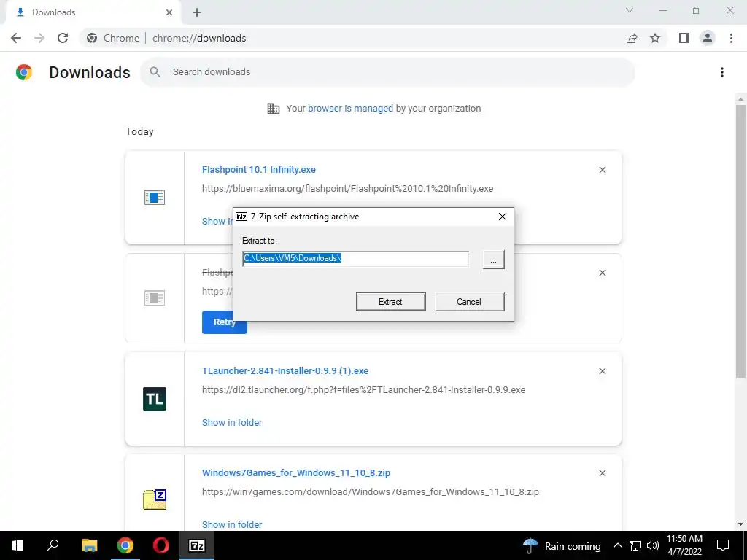The width and height of the screenshot is (747, 560).
Task: Open the Rain coming weather widget
Action: pyautogui.click(x=561, y=545)
